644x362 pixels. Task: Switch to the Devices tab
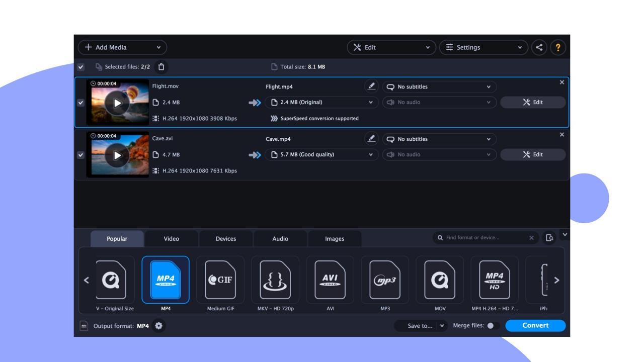(225, 238)
